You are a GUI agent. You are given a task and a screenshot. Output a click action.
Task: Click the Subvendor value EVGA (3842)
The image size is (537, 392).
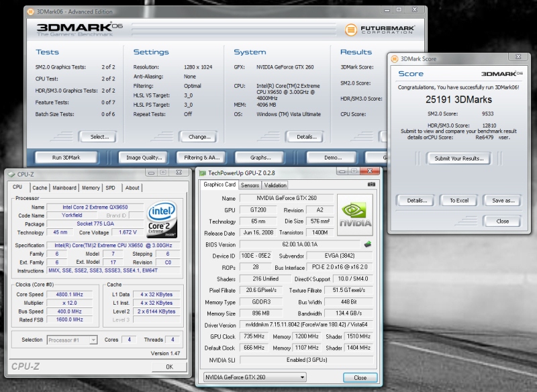point(340,256)
